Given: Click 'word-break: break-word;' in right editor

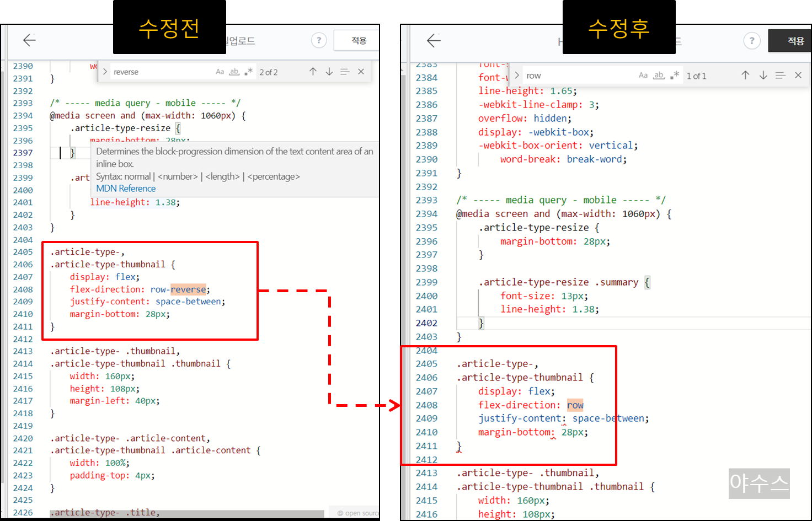Looking at the screenshot, I should point(564,159).
